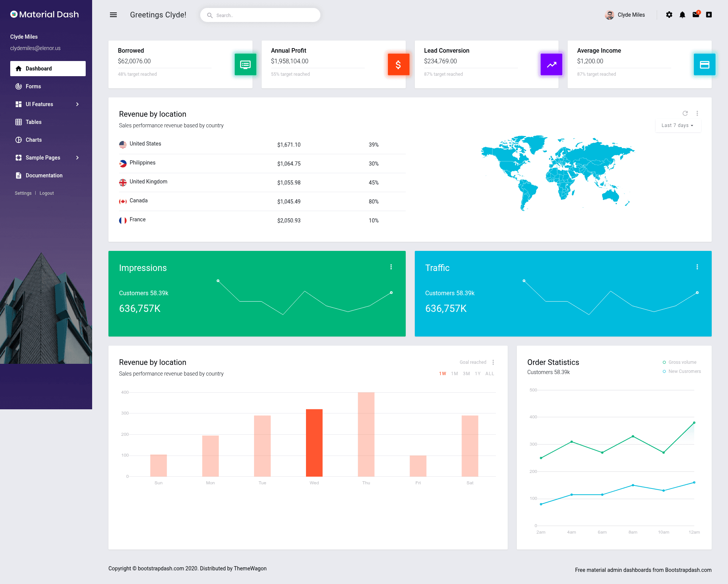The width and height of the screenshot is (728, 584).
Task: Refresh the Revenue by location card
Action: click(685, 113)
